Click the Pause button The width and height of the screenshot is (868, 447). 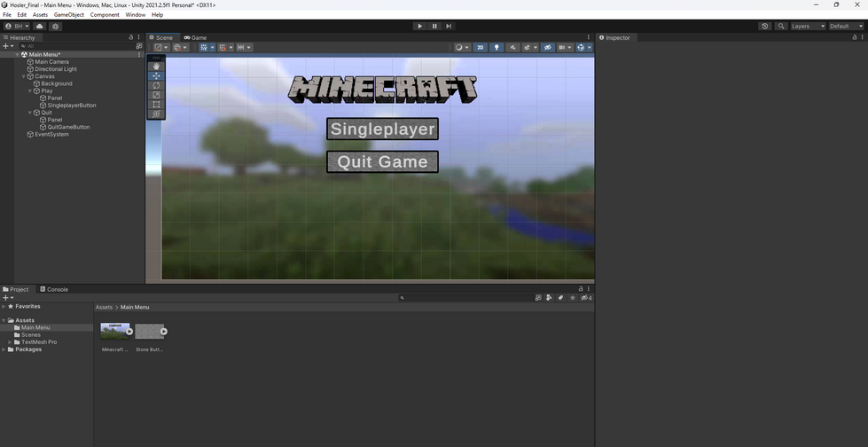click(x=434, y=26)
